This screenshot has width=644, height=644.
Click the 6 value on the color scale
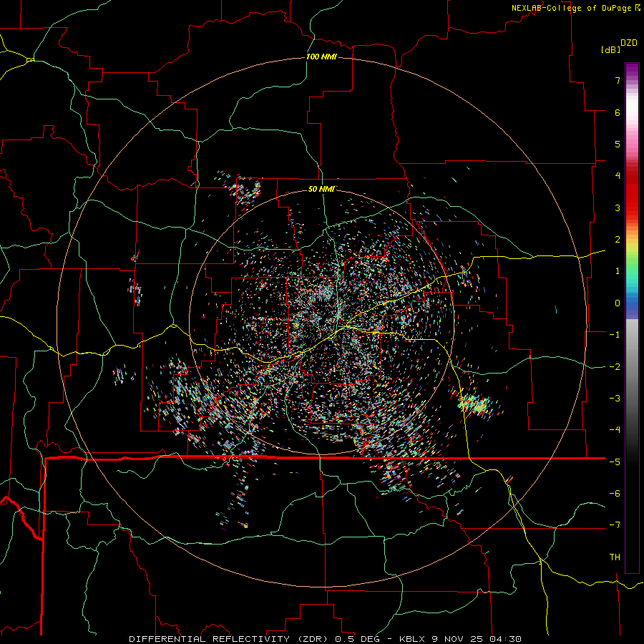click(x=618, y=112)
